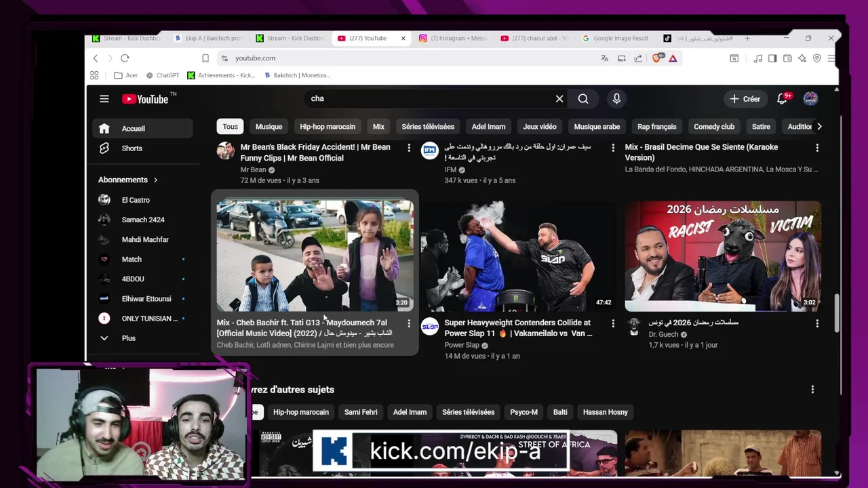Open ONLY TUNISIAN subscription
Image resolution: width=868 pixels, height=488 pixels.
click(x=142, y=319)
